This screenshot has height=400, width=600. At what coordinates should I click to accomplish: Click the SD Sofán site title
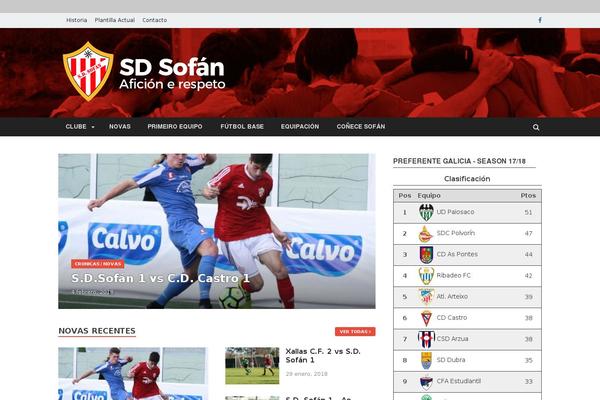(x=172, y=67)
